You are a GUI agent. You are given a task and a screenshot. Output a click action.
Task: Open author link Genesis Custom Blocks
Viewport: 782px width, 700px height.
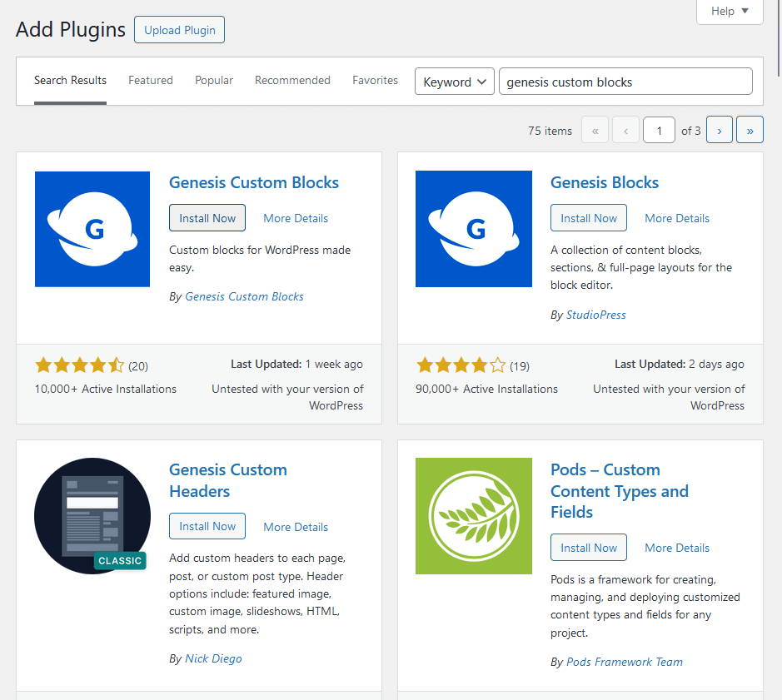[x=244, y=296]
